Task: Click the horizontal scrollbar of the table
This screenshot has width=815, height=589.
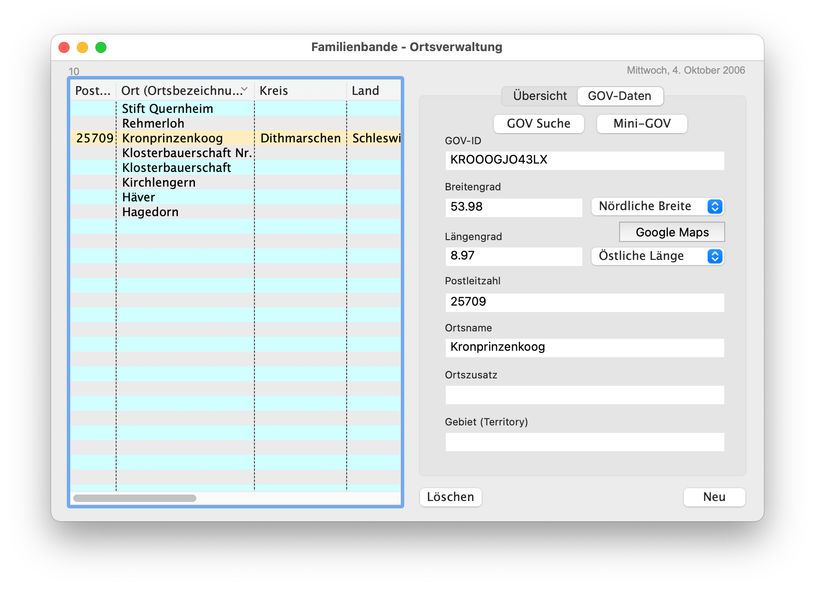Action: [x=135, y=498]
